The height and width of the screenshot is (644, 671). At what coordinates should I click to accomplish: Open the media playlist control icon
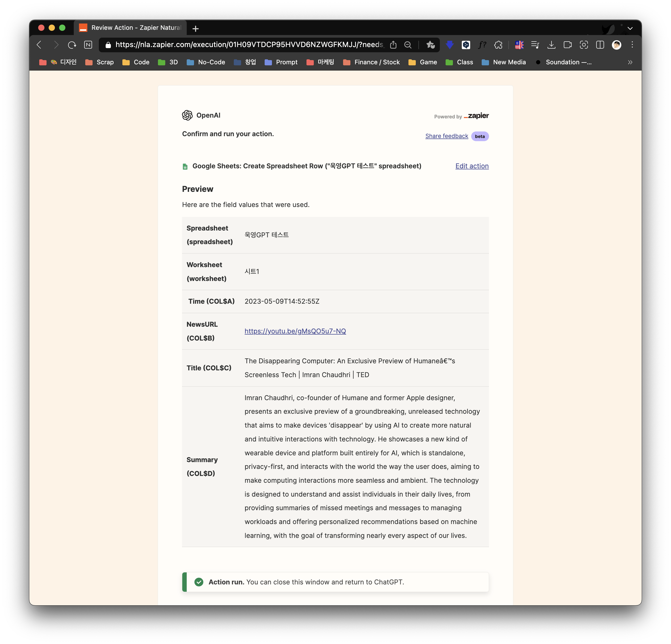535,45
